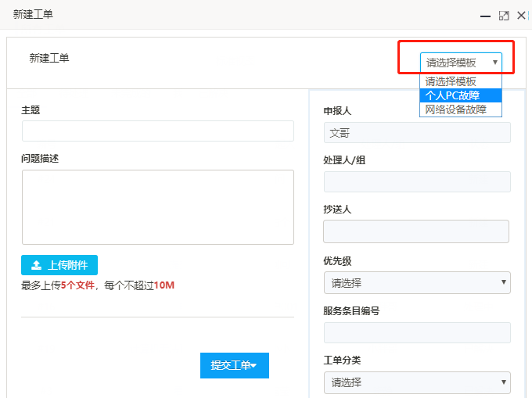Screen dimensions: 532x398
Task: Focus the 处理人/组 assignee field
Action: tap(416, 182)
